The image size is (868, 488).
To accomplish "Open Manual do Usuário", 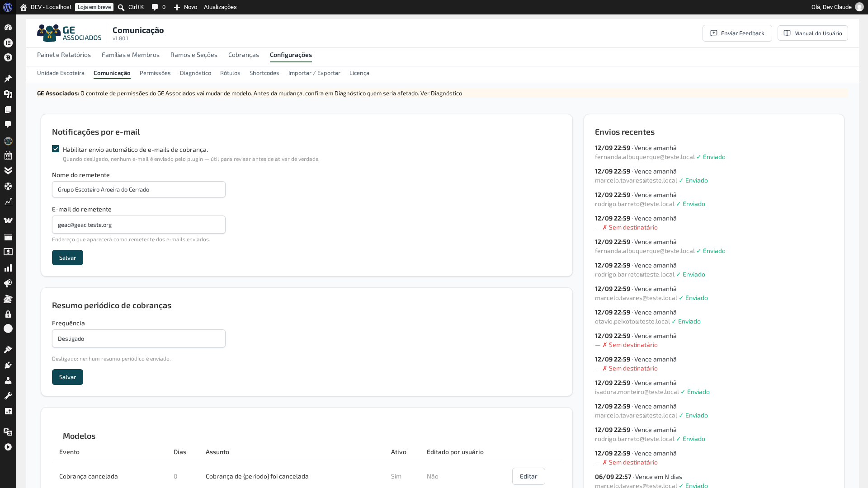I will tap(812, 33).
